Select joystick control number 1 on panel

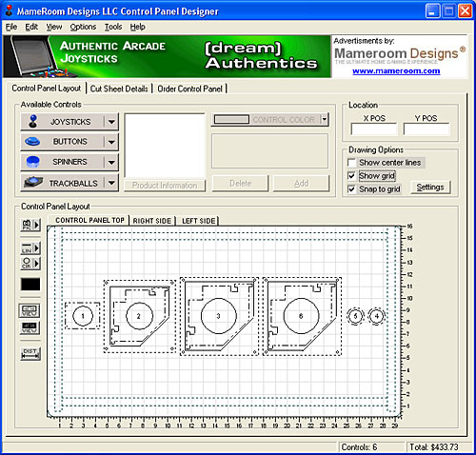tap(83, 316)
